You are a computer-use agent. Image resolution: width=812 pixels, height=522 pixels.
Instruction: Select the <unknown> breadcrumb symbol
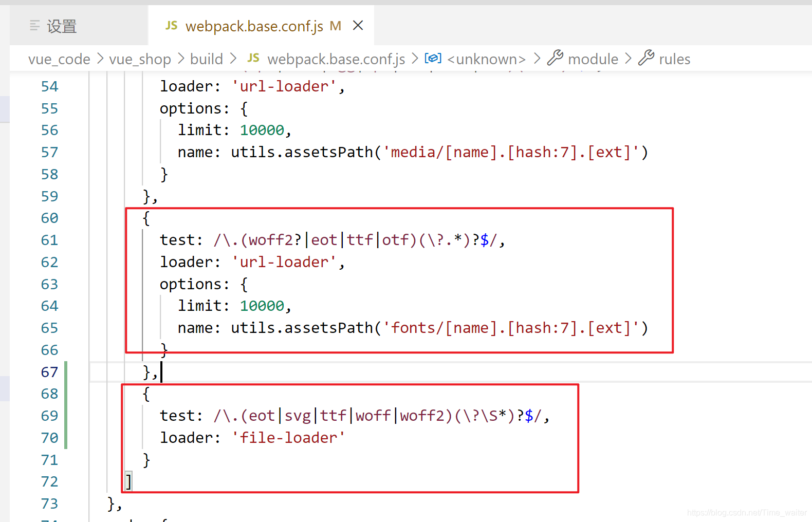pyautogui.click(x=486, y=59)
